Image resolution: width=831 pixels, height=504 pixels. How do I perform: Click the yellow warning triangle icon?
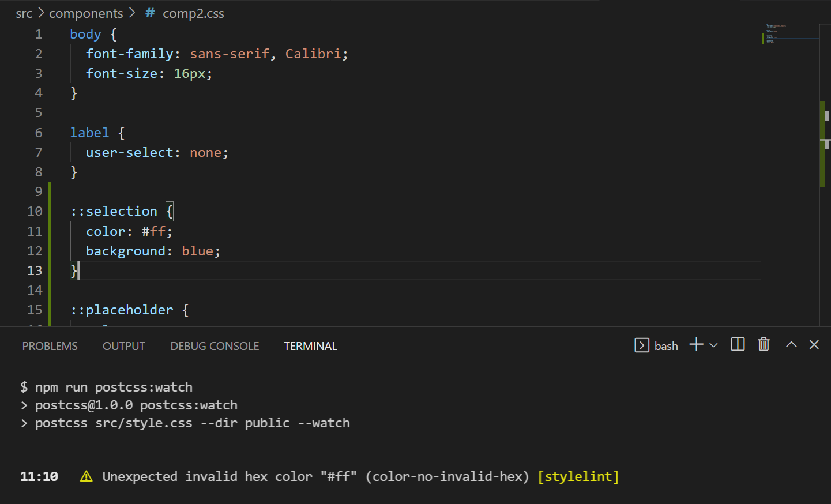point(87,476)
